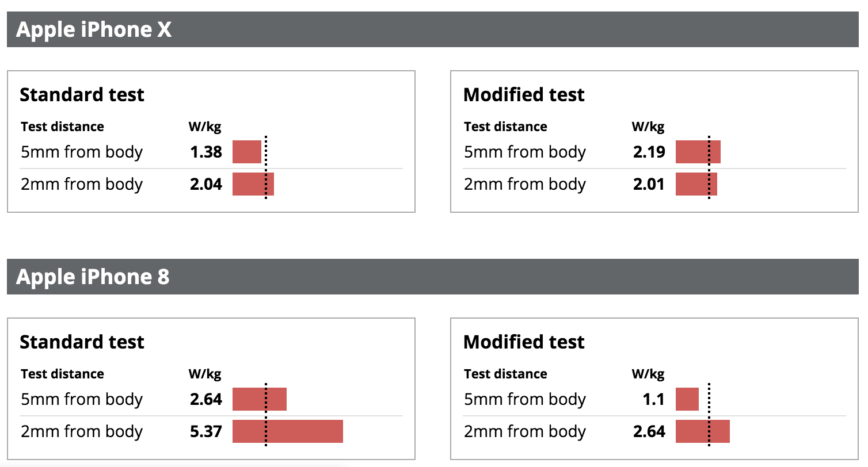Click the 2.04 value text
Image resolution: width=868 pixels, height=467 pixels.
coord(206,184)
